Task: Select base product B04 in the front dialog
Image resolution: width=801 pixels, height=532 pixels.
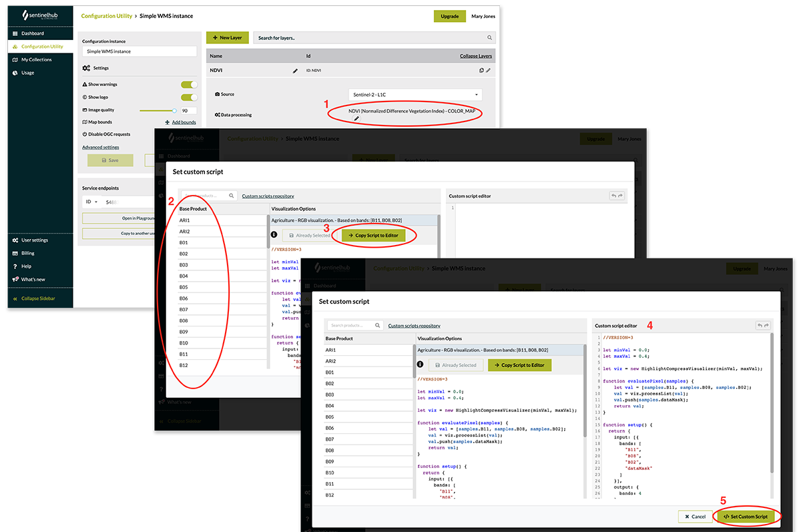Action: pyautogui.click(x=369, y=406)
